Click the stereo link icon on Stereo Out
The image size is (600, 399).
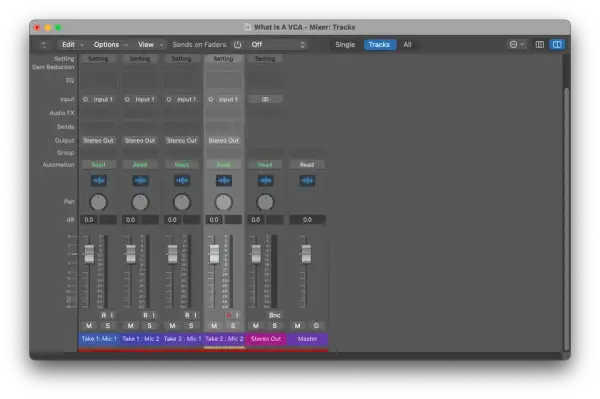click(x=265, y=99)
